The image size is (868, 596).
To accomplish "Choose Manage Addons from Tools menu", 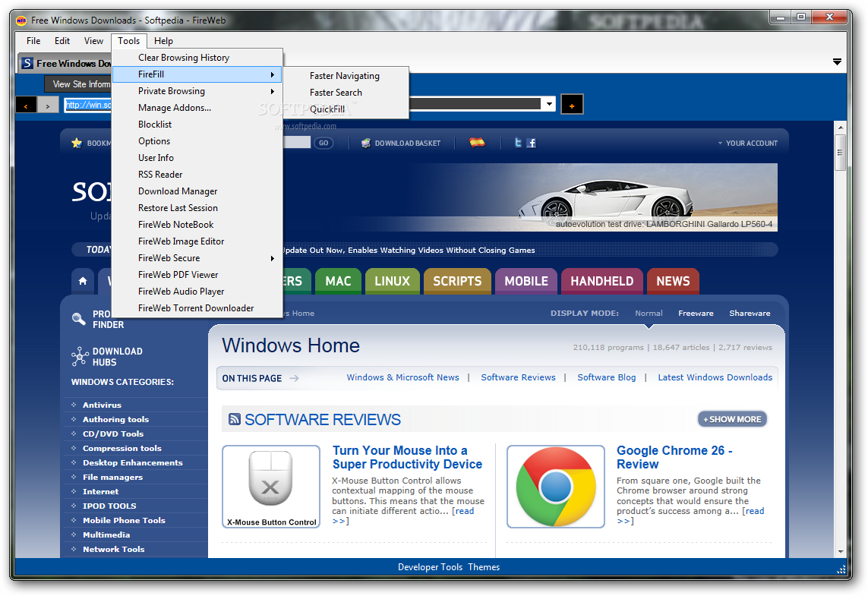I will pos(197,108).
